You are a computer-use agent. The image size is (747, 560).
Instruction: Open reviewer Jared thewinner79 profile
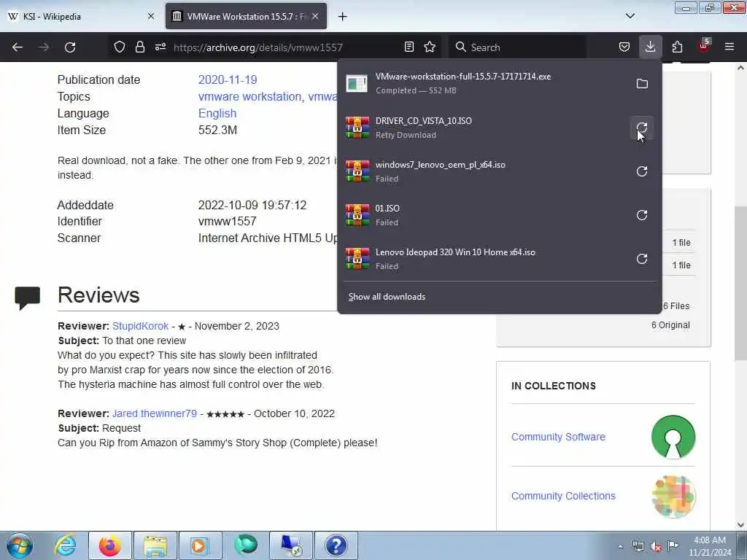(x=155, y=413)
